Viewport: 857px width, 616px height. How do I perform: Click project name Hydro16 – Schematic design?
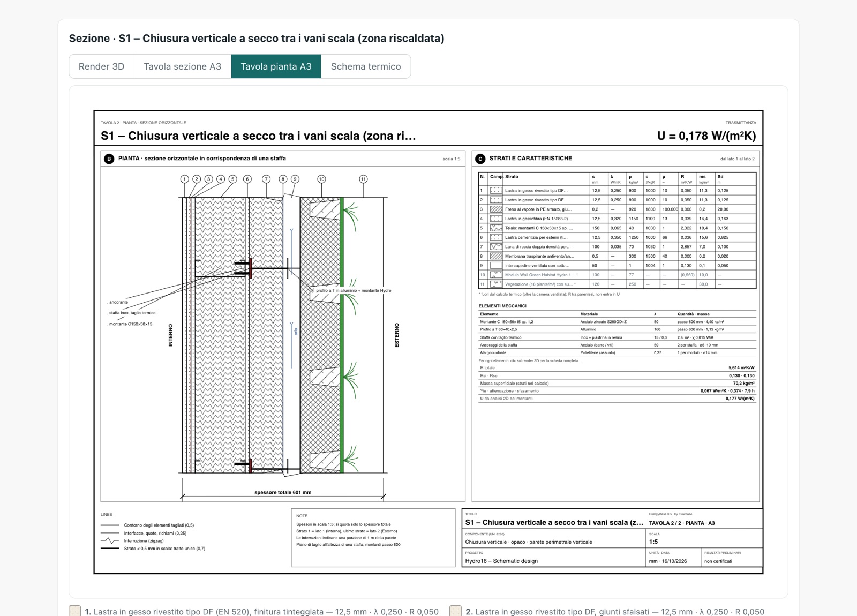point(501,561)
